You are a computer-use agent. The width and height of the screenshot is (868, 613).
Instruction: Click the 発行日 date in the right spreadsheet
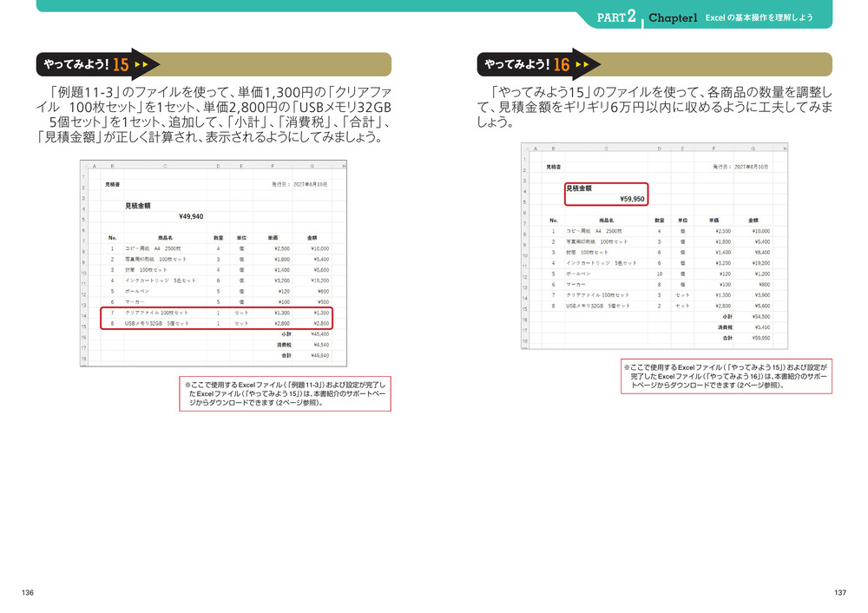[x=740, y=165]
